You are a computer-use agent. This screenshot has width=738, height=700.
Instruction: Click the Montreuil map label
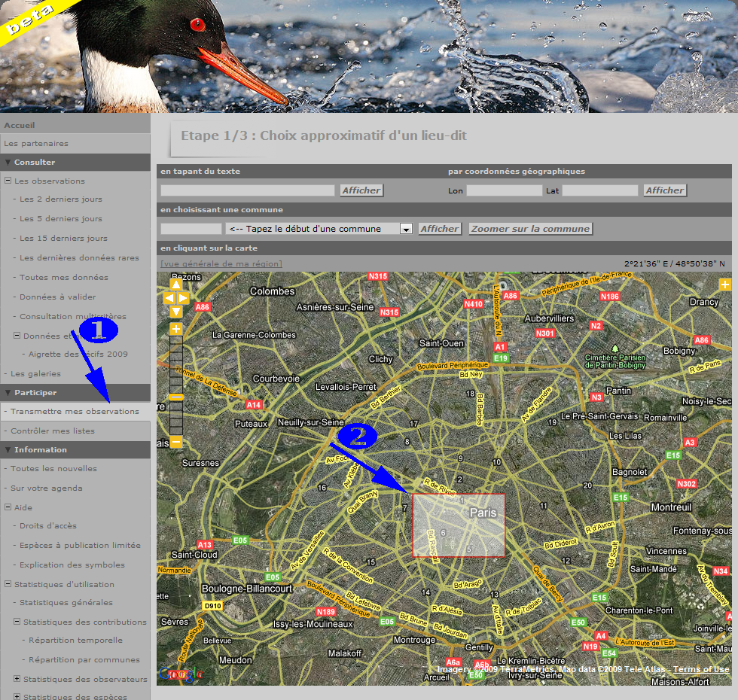[x=671, y=507]
